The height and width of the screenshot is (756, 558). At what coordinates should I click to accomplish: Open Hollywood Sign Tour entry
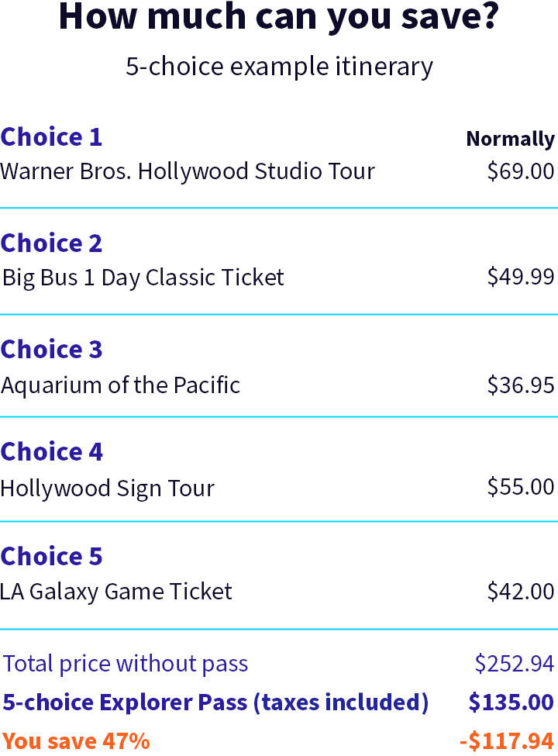[108, 488]
